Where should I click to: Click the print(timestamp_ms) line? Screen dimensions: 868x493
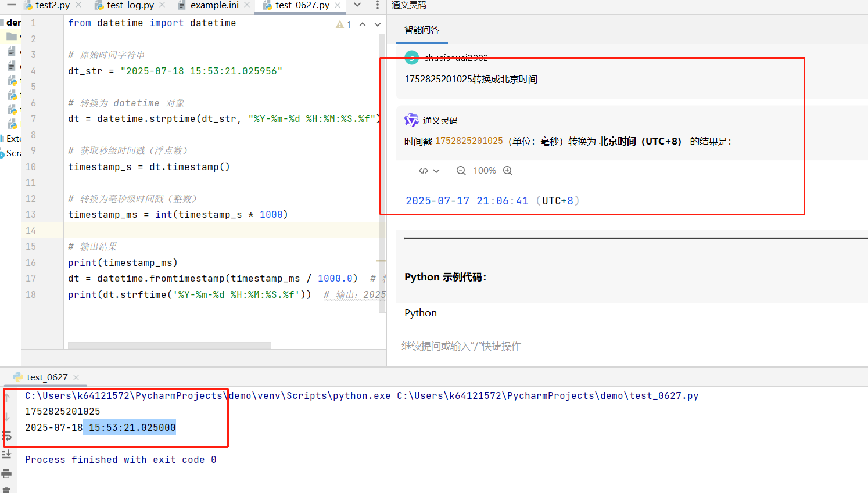[x=123, y=262]
